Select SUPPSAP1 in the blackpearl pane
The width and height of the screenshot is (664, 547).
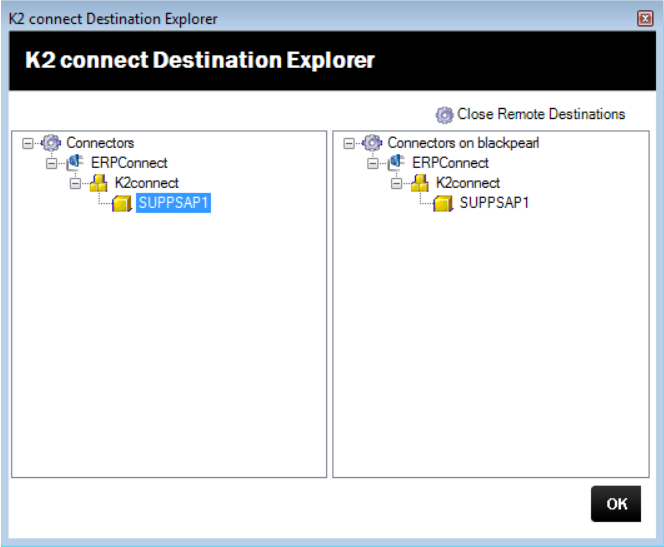[494, 203]
